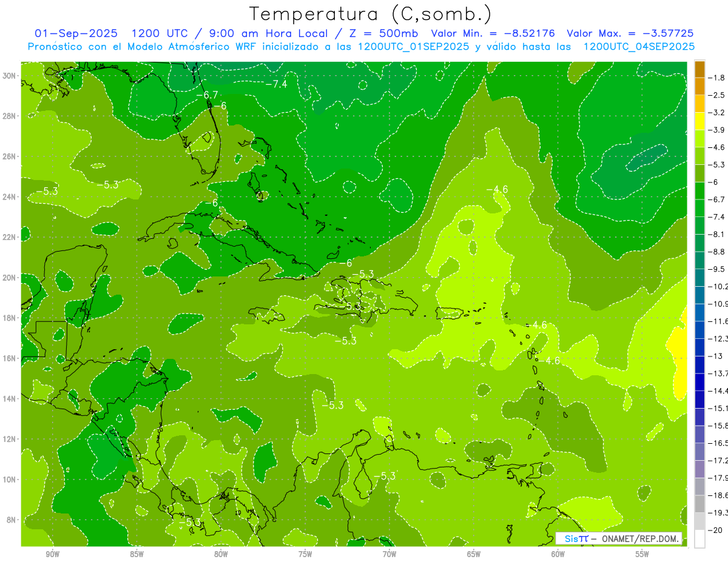
Task: Click the "-3.2" colorbar value
Action: 718,113
